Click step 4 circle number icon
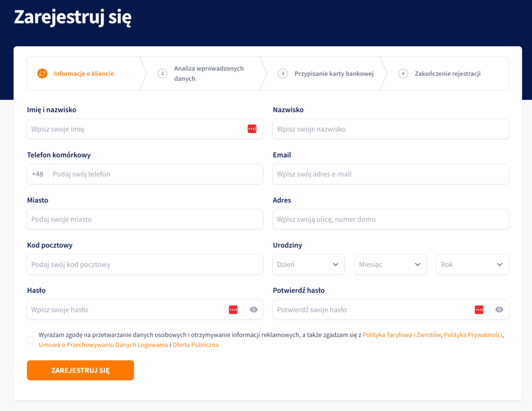532x411 pixels. 403,74
